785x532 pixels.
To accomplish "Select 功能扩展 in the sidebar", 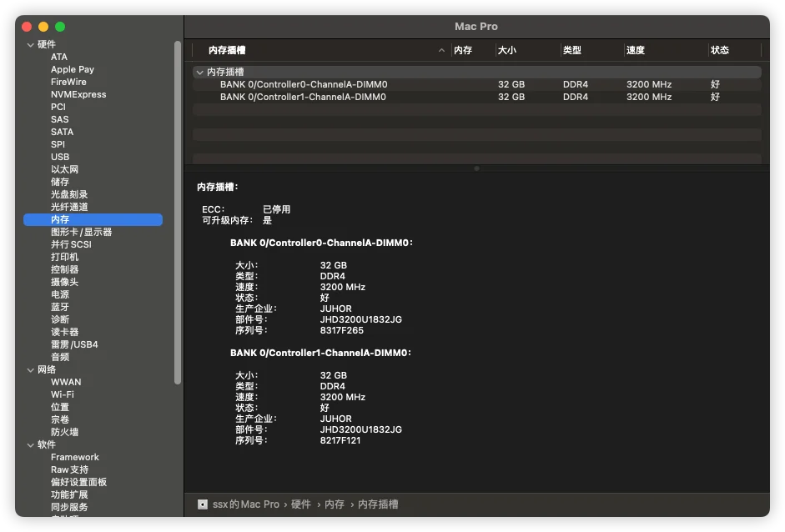I will click(69, 495).
